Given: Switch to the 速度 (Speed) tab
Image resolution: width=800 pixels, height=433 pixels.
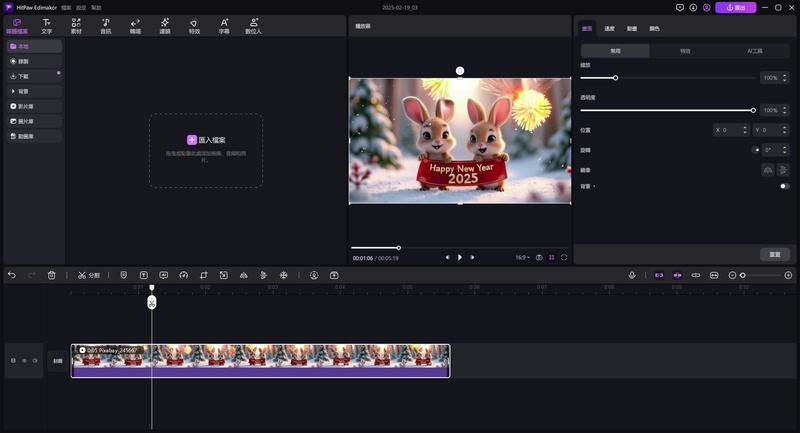Looking at the screenshot, I should (610, 29).
